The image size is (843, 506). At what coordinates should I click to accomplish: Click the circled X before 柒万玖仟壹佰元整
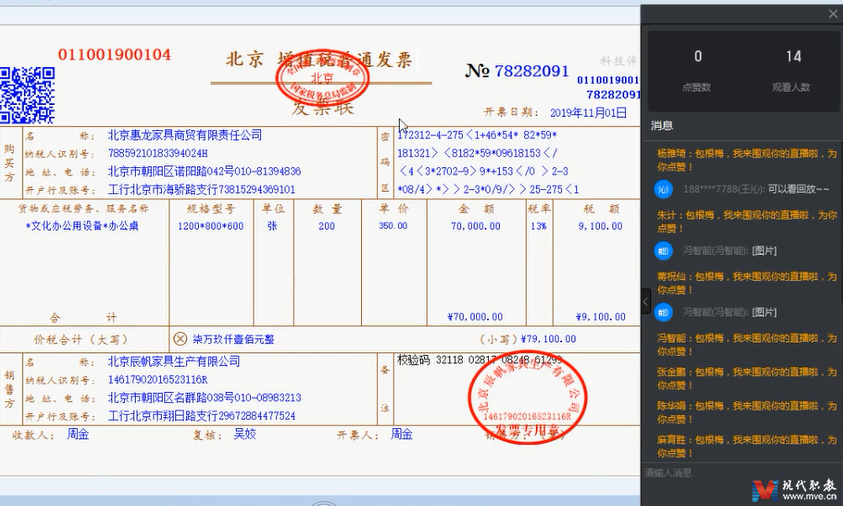180,339
